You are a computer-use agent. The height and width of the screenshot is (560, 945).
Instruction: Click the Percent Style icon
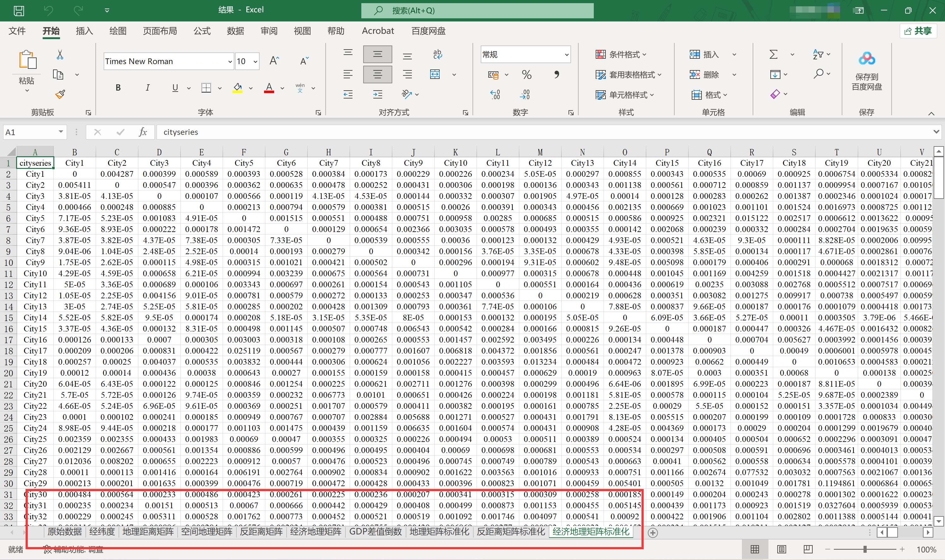[527, 75]
